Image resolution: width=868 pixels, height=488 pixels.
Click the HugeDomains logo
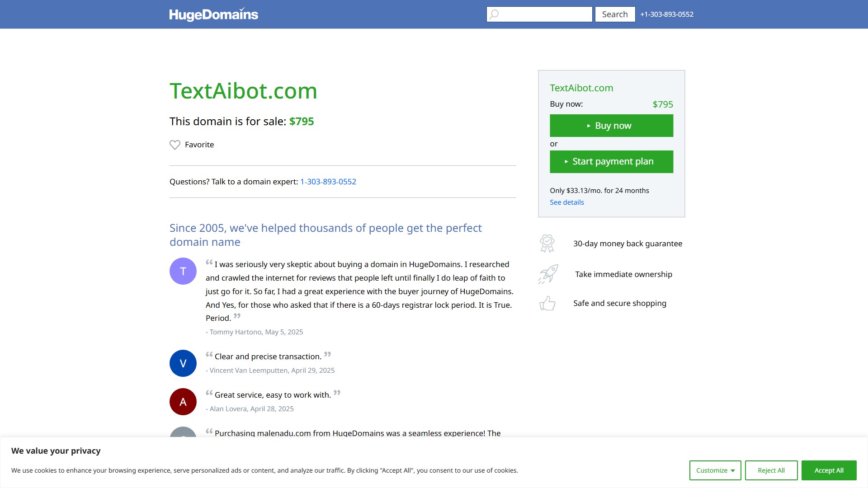[x=214, y=14]
